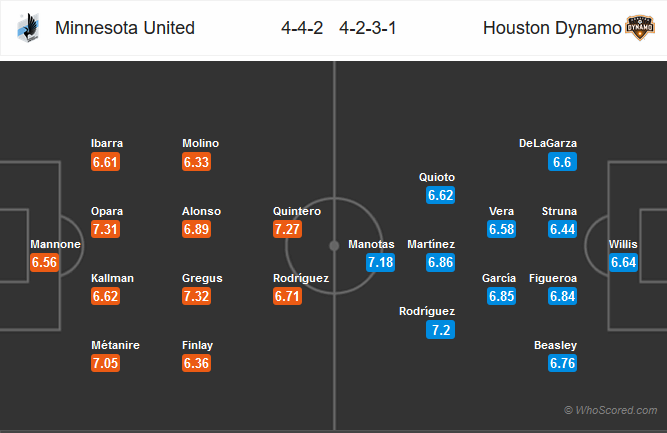Image resolution: width=667 pixels, height=433 pixels.
Task: Click the Minnesota United team crest
Action: (25, 28)
